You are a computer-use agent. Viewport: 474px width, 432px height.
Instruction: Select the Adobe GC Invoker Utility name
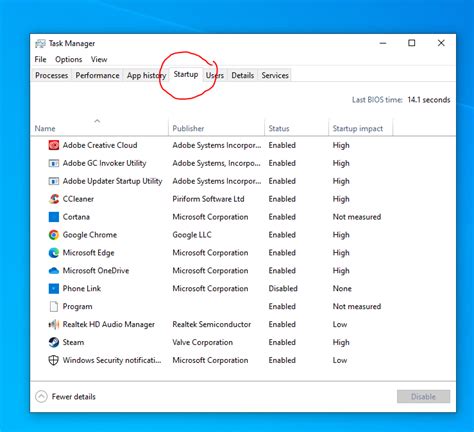tap(104, 163)
